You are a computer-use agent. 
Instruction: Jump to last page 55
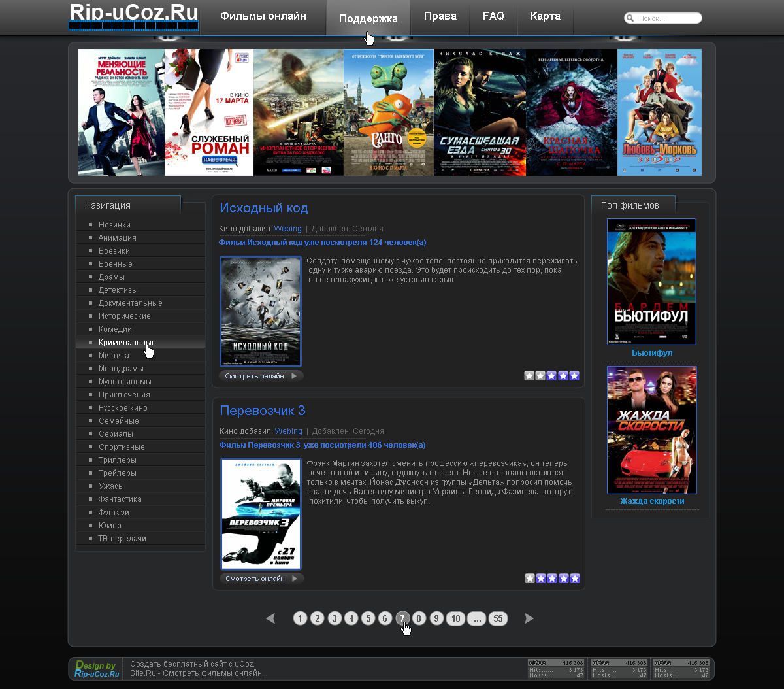click(x=498, y=618)
